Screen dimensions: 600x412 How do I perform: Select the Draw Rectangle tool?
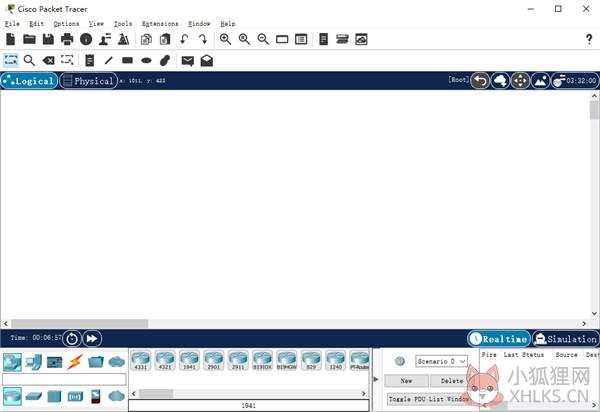[127, 60]
